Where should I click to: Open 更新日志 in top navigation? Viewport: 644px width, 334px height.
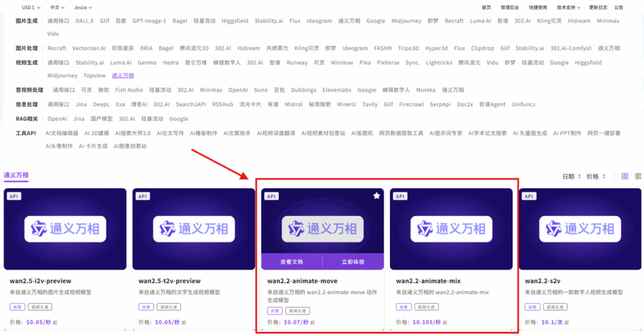[598, 8]
